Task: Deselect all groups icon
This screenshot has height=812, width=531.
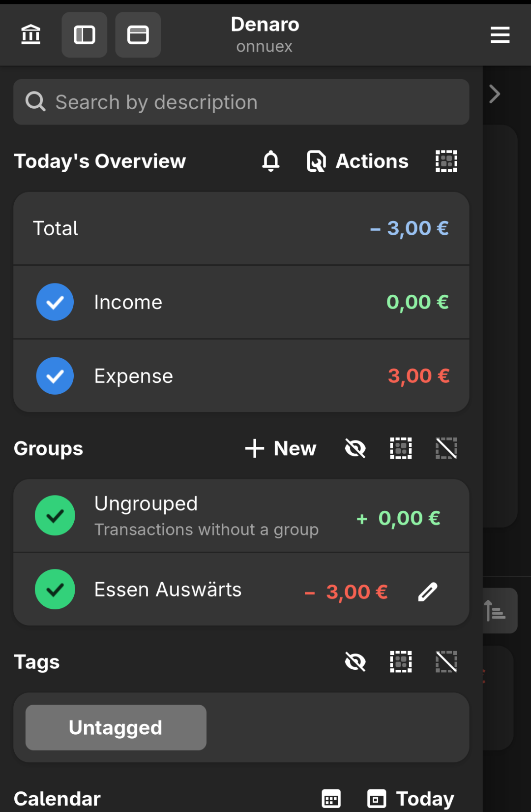Action: tap(446, 448)
